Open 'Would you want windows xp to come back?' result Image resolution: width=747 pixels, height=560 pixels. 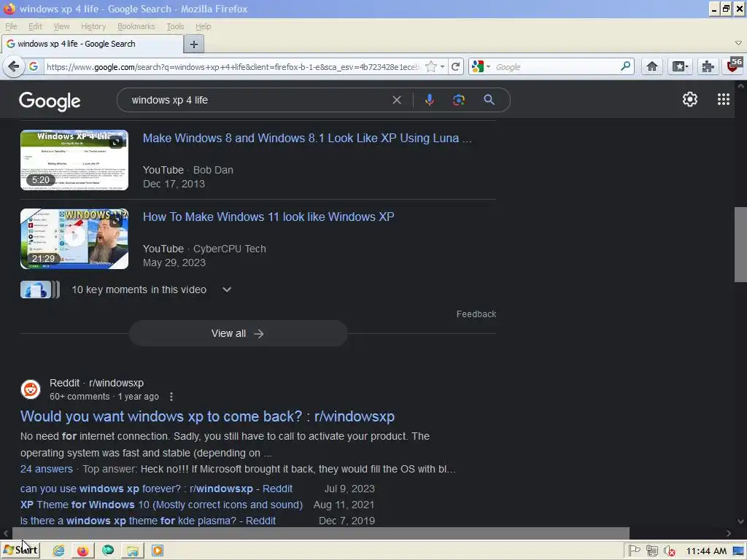coord(207,416)
